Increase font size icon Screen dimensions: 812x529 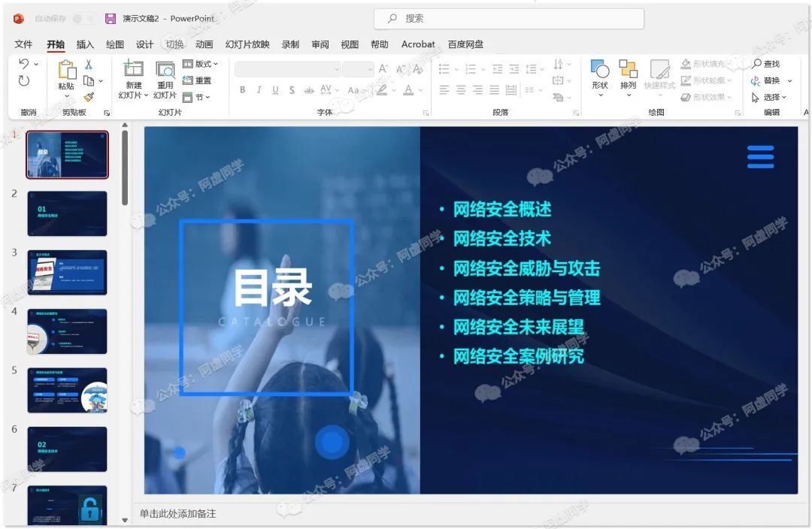pyautogui.click(x=383, y=69)
